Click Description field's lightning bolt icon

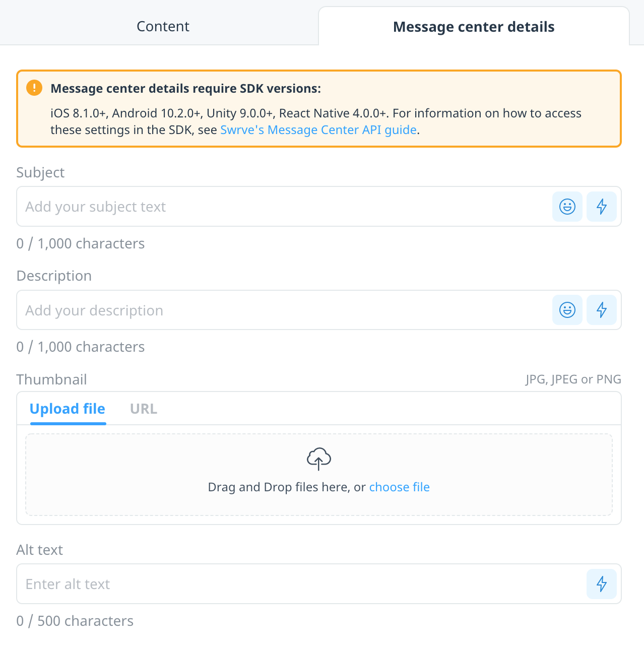coord(602,310)
